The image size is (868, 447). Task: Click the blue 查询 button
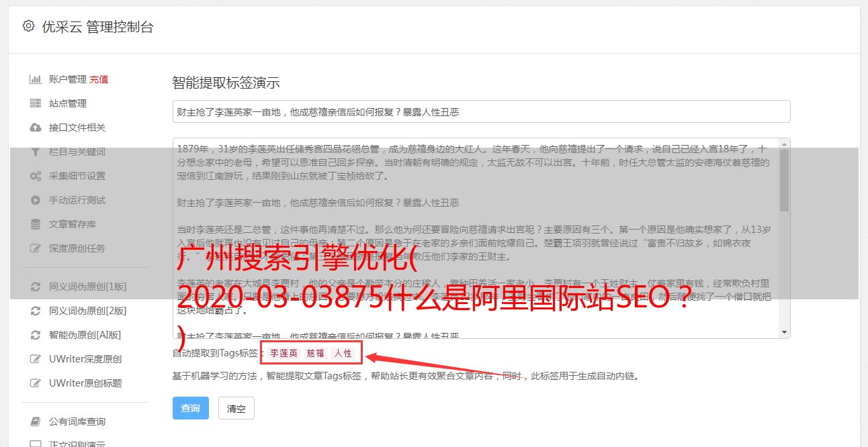191,408
